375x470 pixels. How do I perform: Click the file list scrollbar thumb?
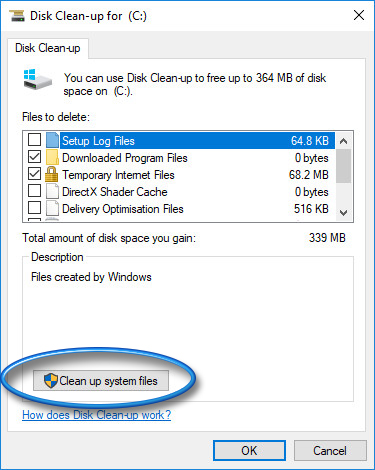point(343,166)
